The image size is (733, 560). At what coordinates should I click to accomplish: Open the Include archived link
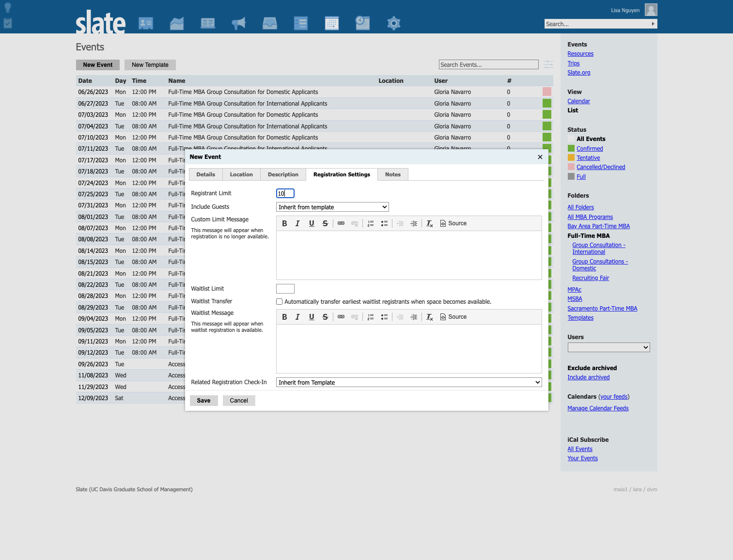tap(589, 377)
